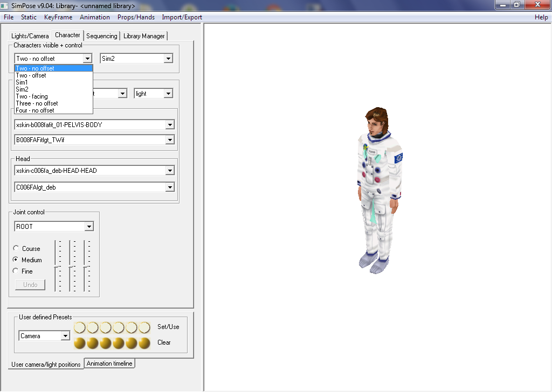Image resolution: width=552 pixels, height=392 pixels.
Task: Click the first light Set/Use preset circle
Action: pyautogui.click(x=80, y=327)
